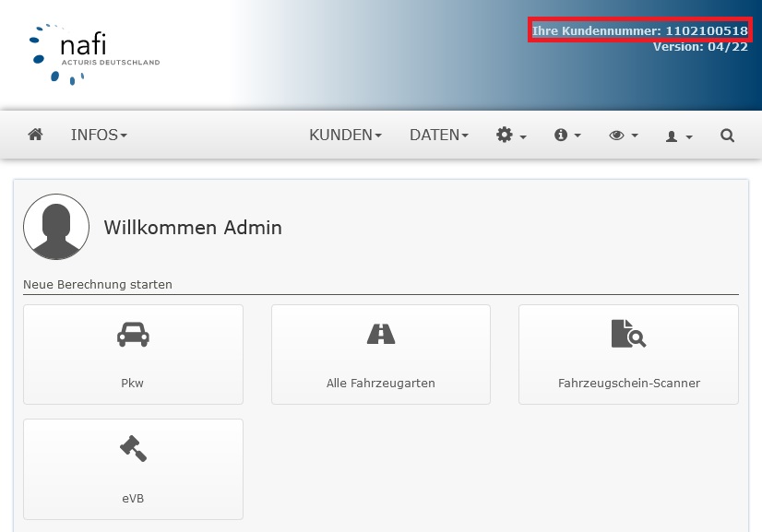Image resolution: width=762 pixels, height=532 pixels.
Task: Open the eVB tile
Action: [x=133, y=468]
